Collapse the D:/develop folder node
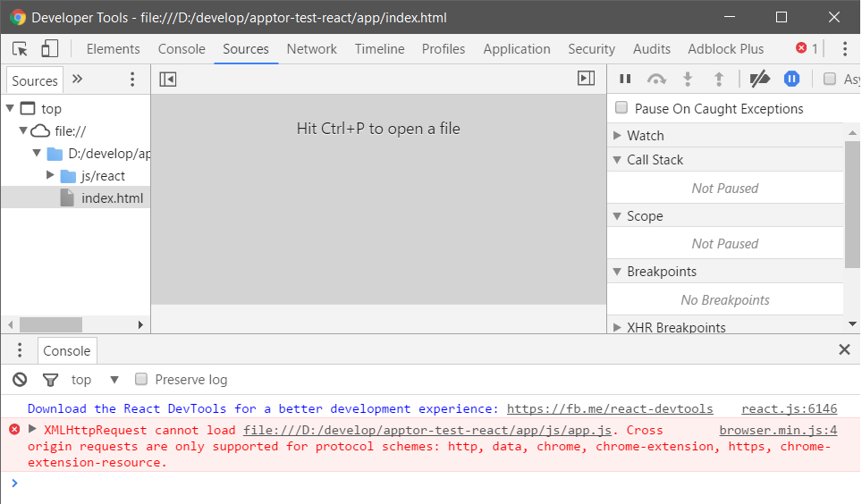The height and width of the screenshot is (504, 862). pos(37,153)
